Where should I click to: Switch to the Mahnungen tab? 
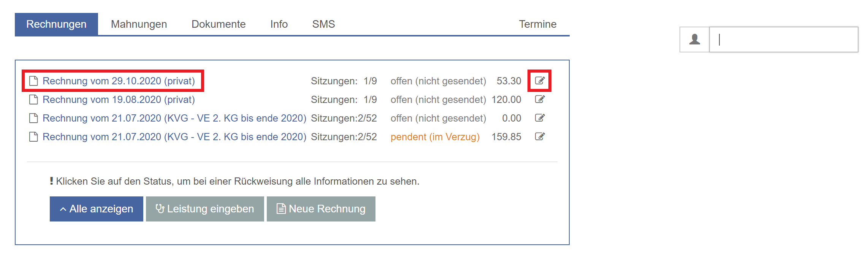[x=139, y=24]
